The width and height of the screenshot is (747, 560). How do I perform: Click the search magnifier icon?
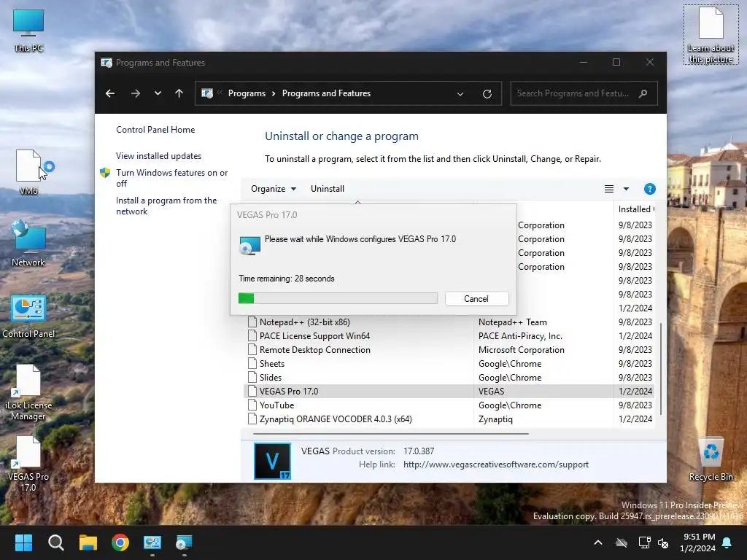643,93
